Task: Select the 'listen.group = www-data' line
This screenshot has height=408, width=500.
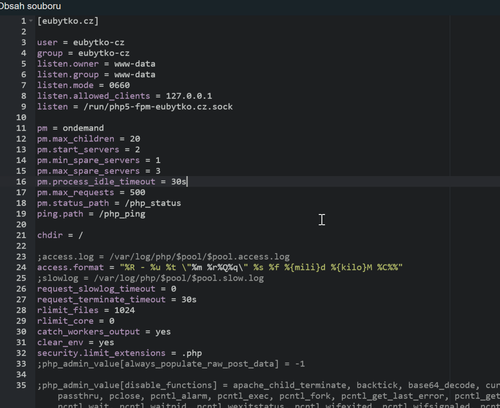Action: coord(96,75)
